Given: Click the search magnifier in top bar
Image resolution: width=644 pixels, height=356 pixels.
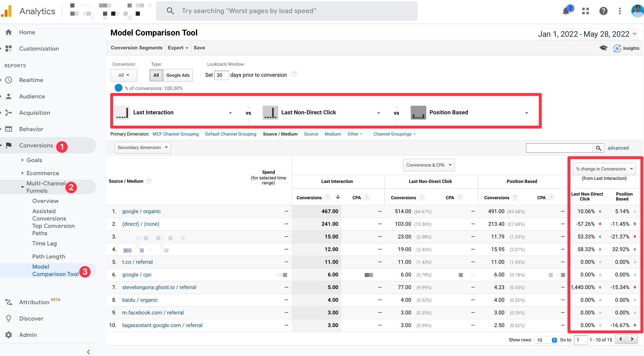Looking at the screenshot, I should 170,11.
